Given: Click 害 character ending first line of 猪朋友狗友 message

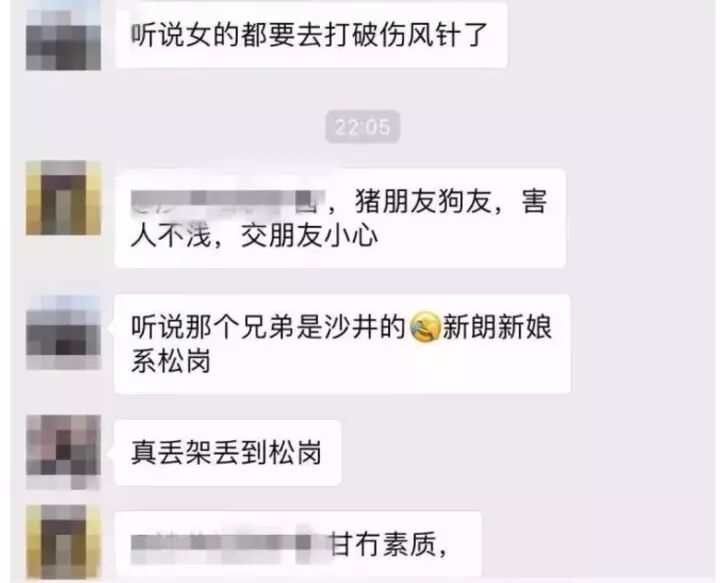Looking at the screenshot, I should coord(534,202).
